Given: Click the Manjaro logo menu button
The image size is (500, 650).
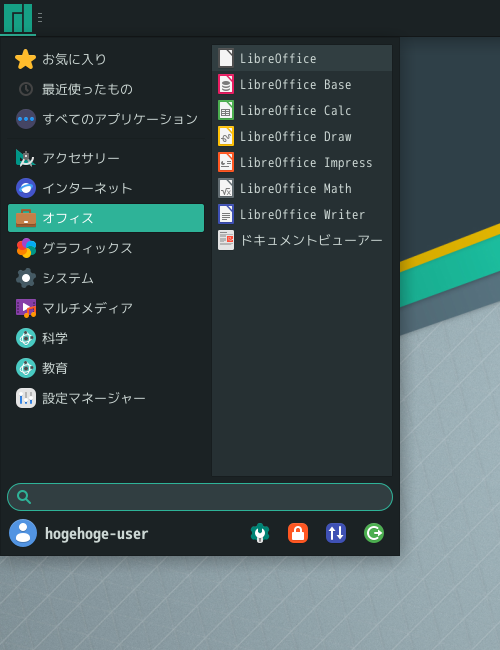Looking at the screenshot, I should (x=18, y=18).
